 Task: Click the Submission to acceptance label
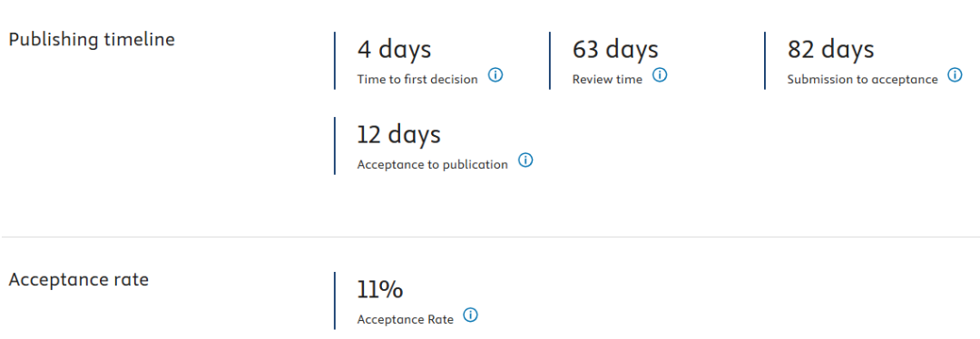click(863, 79)
